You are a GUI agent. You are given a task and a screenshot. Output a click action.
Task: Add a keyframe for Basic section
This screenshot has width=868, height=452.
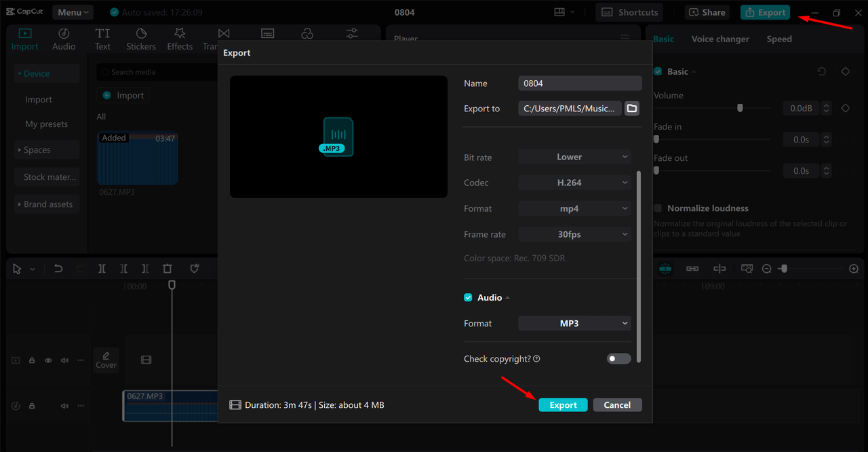[846, 71]
